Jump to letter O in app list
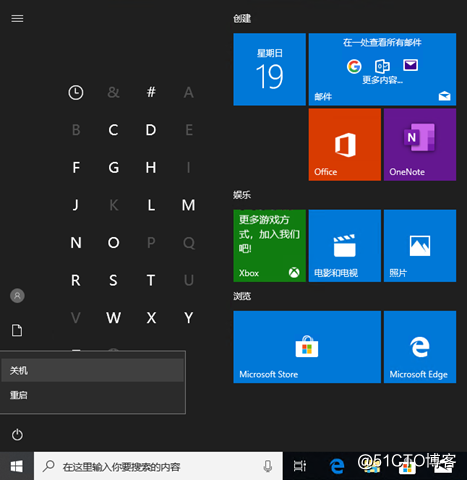This screenshot has width=467, height=480. [x=113, y=243]
